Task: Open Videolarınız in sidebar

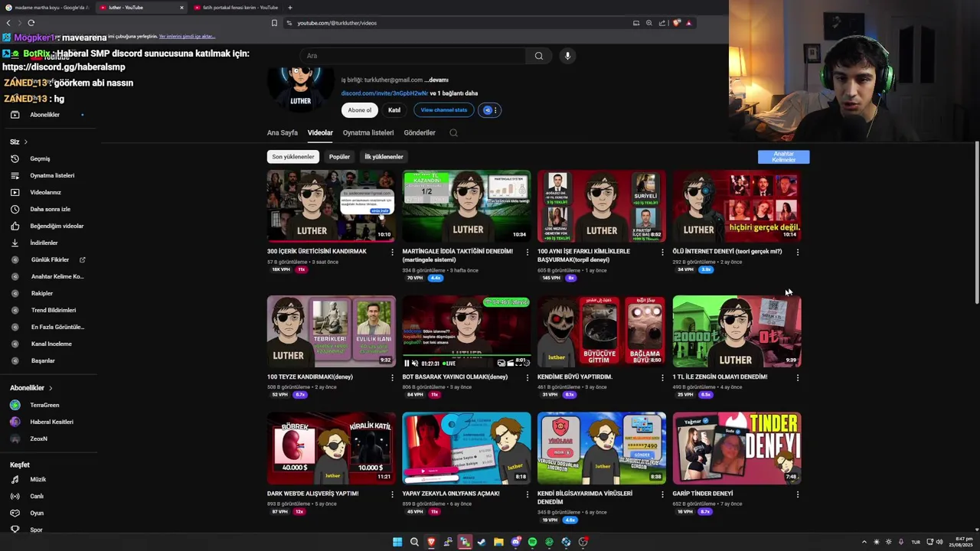Action: tap(45, 192)
